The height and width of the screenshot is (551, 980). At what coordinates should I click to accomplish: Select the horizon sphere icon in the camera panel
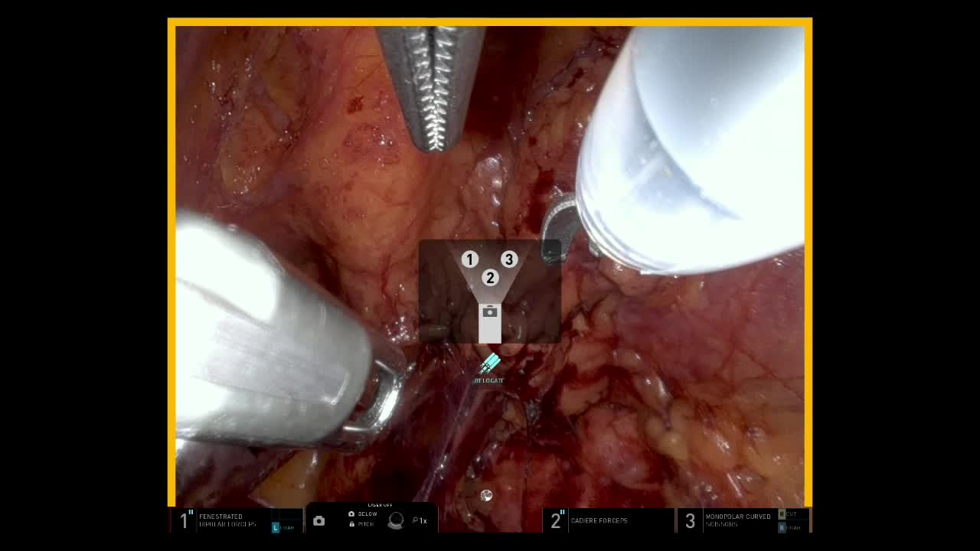point(395,520)
